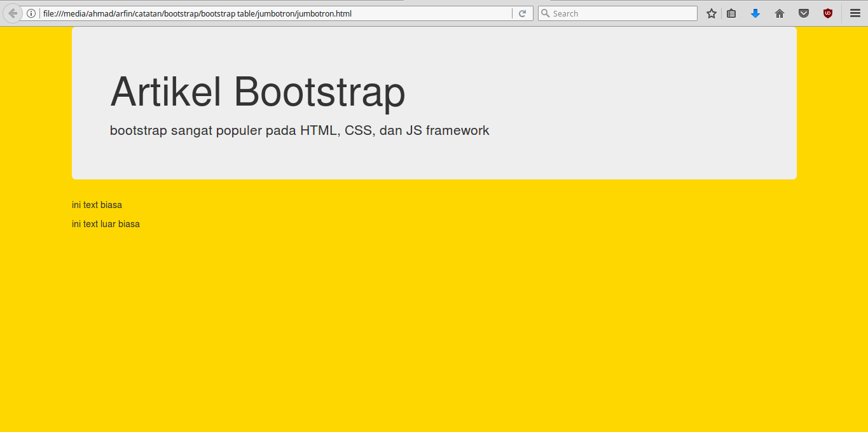This screenshot has width=868, height=432.
Task: Bookmark this page with the star icon
Action: pos(712,13)
